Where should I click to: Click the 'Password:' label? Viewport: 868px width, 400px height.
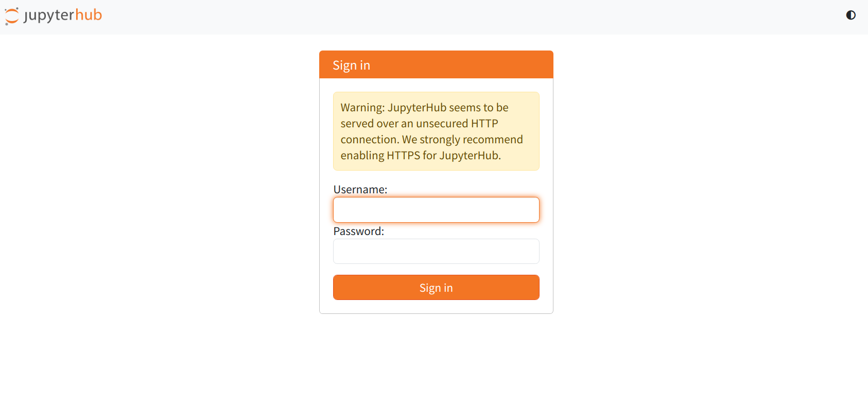[358, 231]
